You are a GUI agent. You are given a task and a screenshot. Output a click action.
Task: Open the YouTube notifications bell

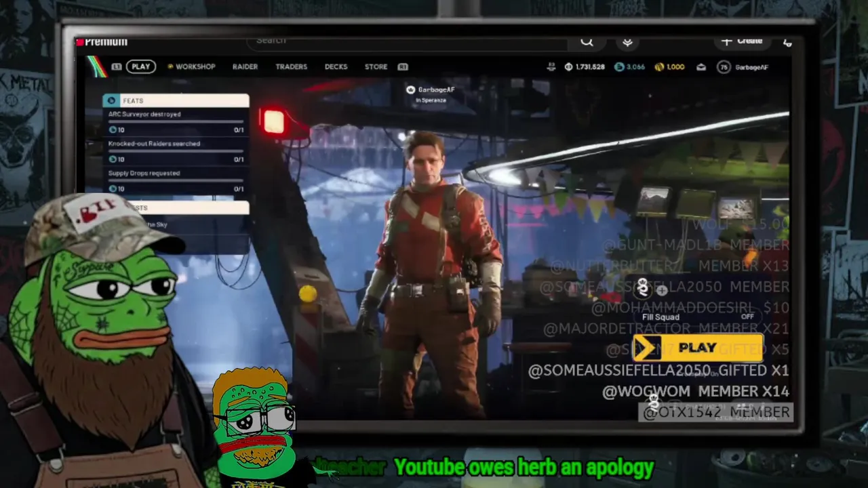coord(787,42)
